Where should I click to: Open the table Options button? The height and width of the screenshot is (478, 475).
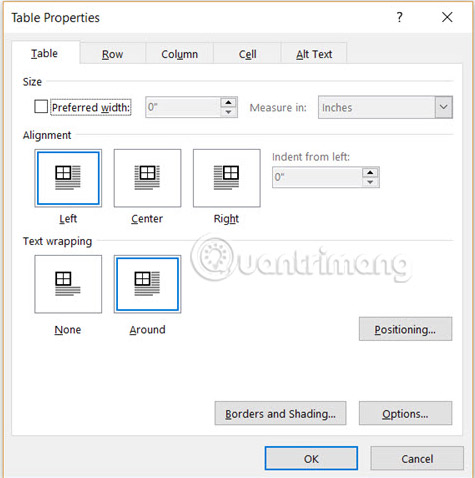tap(405, 413)
